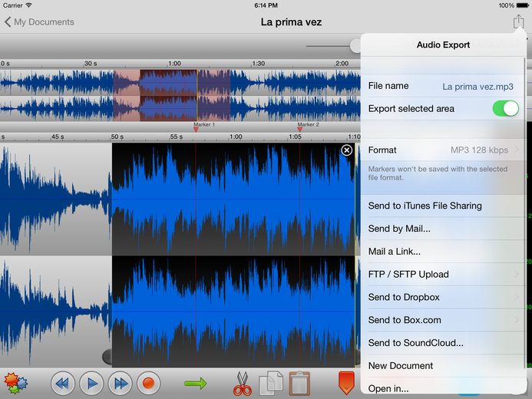Image resolution: width=532 pixels, height=399 pixels.
Task: Copy selection with the pages icon
Action: (x=271, y=384)
